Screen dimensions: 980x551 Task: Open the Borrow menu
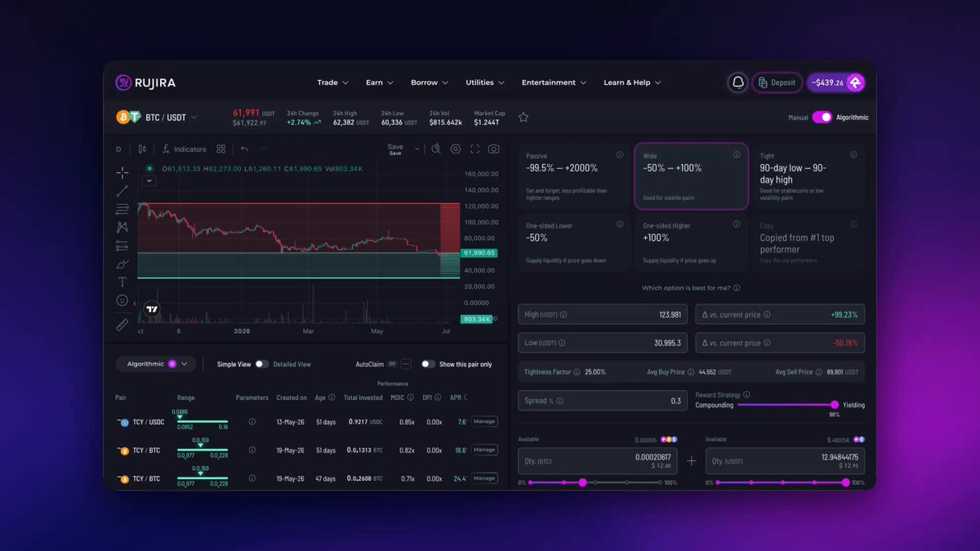coord(430,82)
